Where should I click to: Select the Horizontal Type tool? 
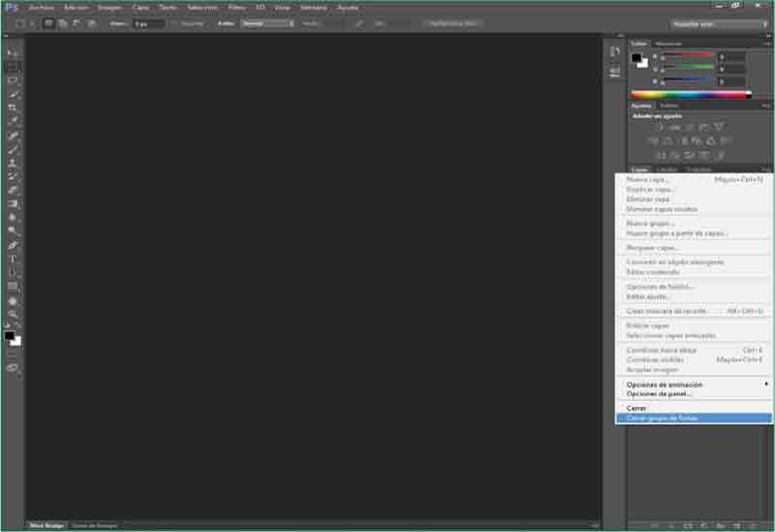pos(13,259)
